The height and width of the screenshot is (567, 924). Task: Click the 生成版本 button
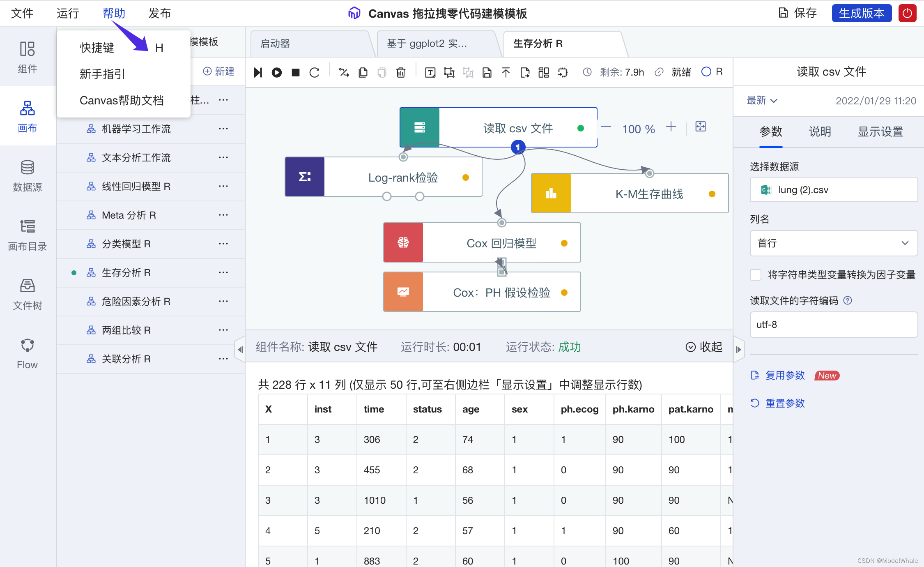click(x=861, y=13)
